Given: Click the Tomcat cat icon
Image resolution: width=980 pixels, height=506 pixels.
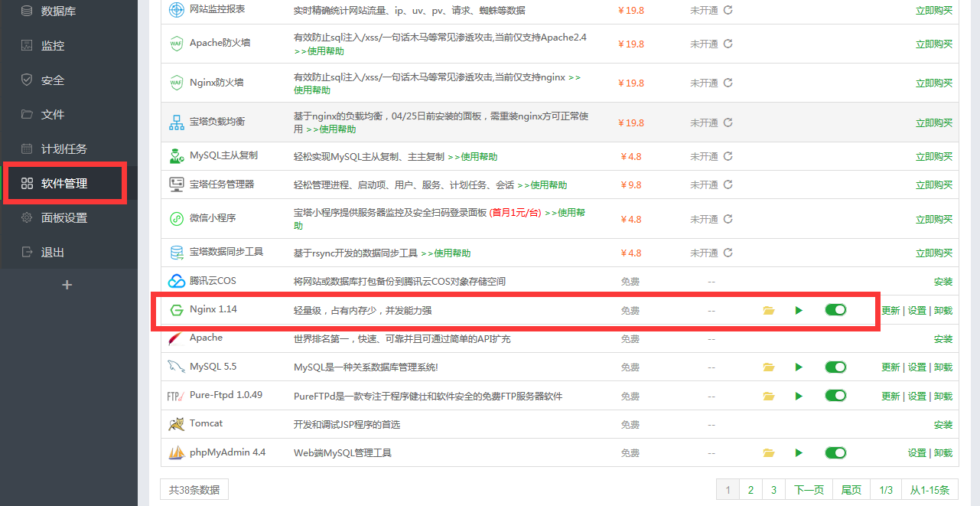Looking at the screenshot, I should click(176, 424).
